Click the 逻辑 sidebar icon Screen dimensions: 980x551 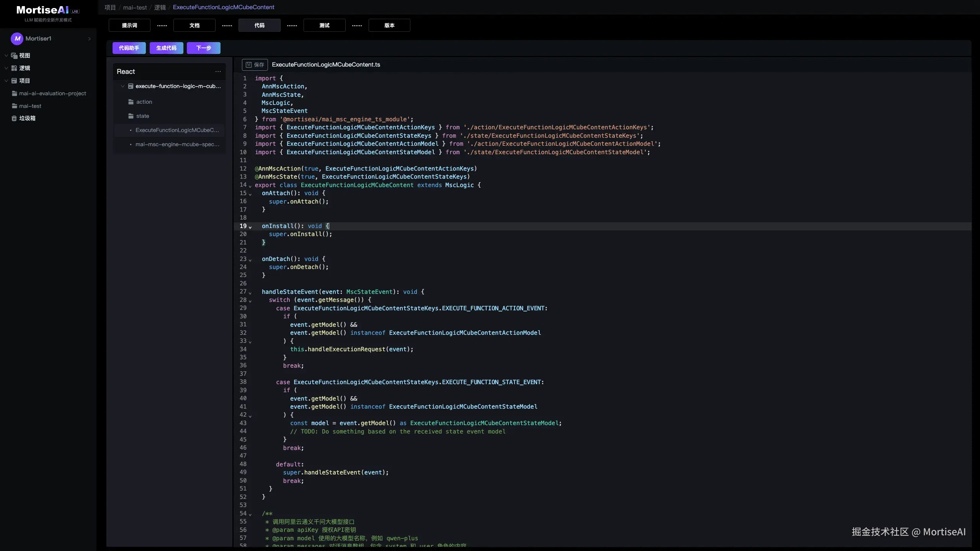(14, 68)
